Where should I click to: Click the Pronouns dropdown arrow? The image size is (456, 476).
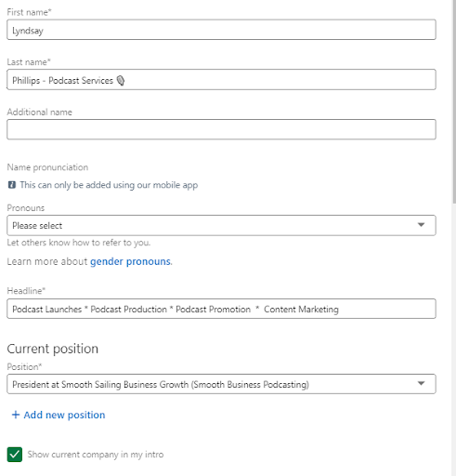tap(421, 225)
